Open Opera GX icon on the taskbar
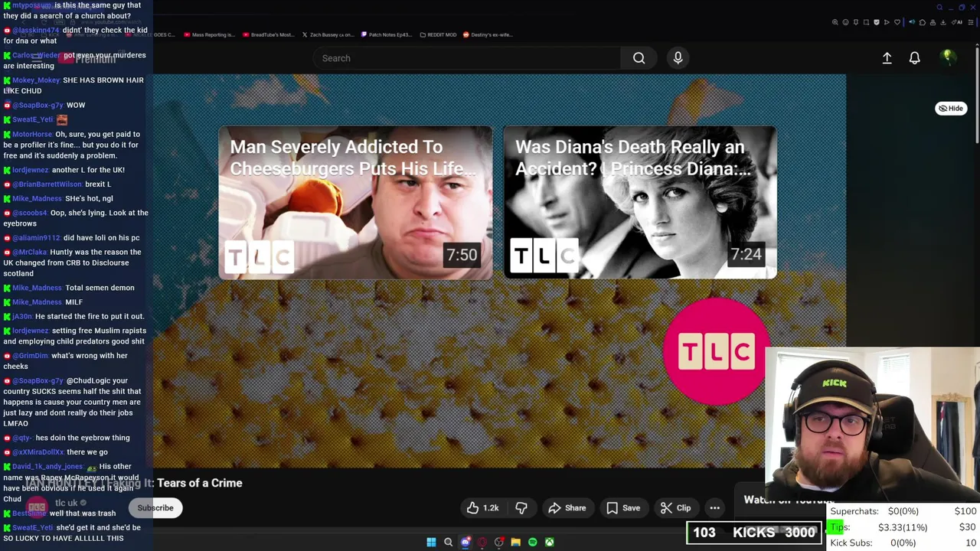980x551 pixels. tap(482, 543)
